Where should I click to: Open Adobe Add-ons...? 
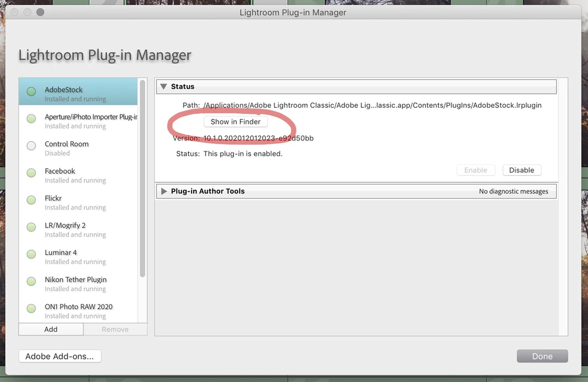click(x=60, y=356)
